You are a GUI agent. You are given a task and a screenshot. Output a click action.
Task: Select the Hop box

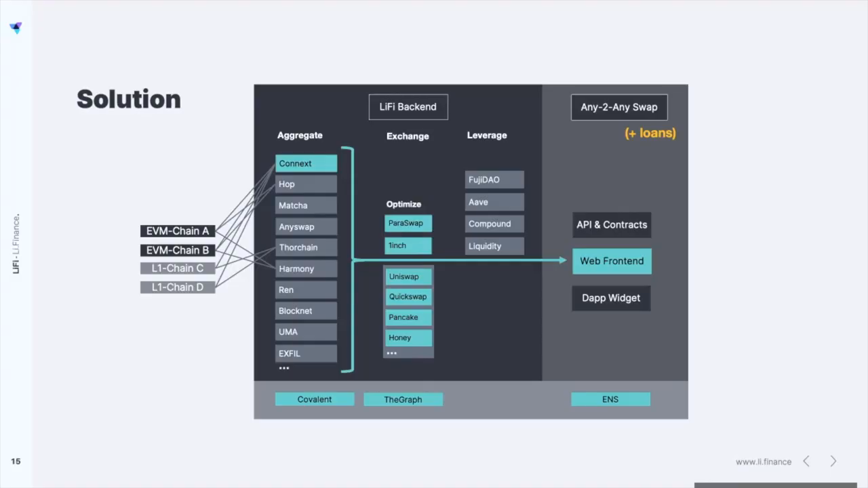tap(306, 184)
